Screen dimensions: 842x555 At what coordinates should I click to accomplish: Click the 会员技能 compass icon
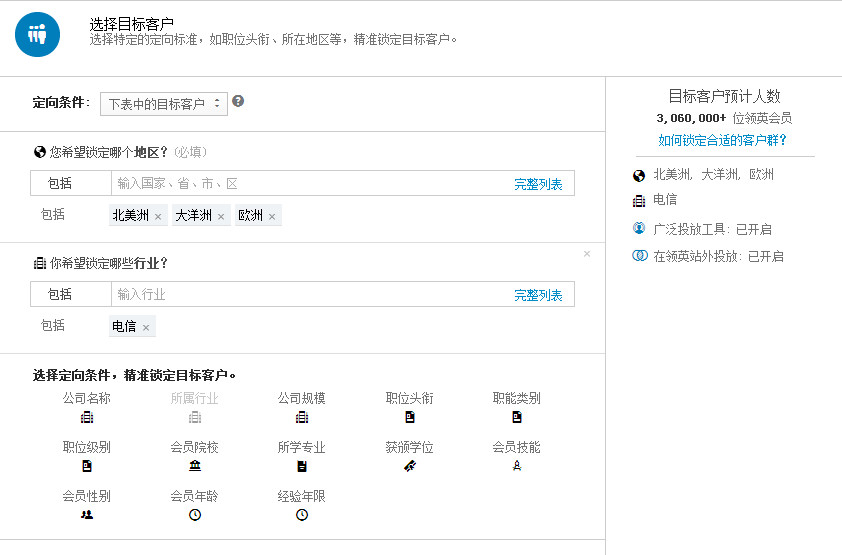517,466
